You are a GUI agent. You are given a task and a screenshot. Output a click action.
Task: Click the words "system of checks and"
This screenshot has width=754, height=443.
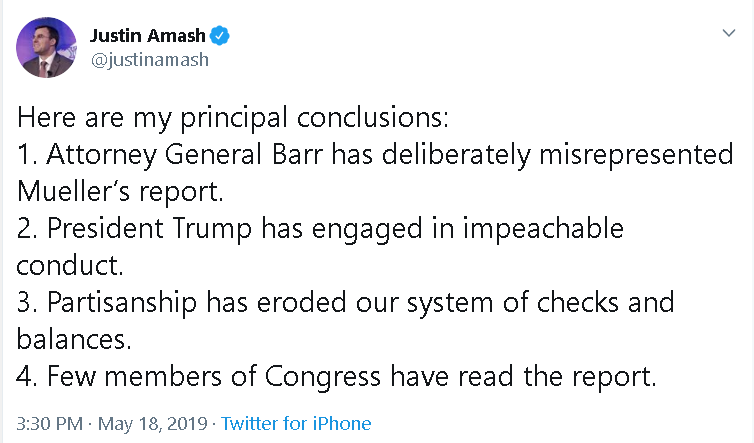(x=560, y=301)
